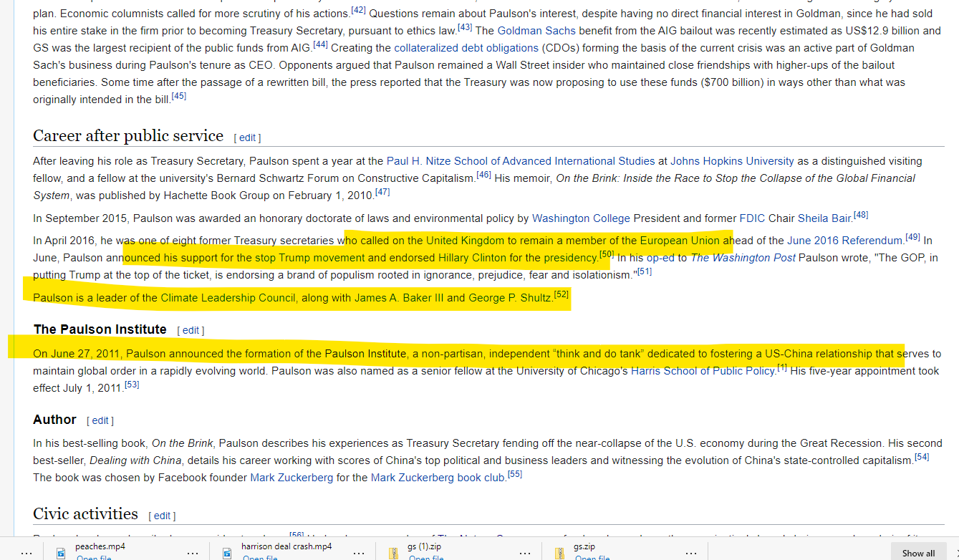Jump to citation [52]
Image resolution: width=959 pixels, height=560 pixels.
(562, 294)
